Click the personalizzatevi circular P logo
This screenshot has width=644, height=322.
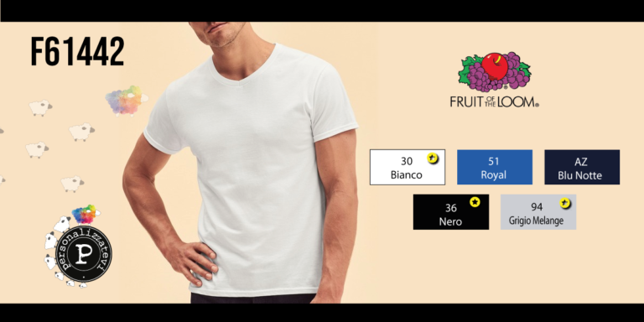(83, 253)
